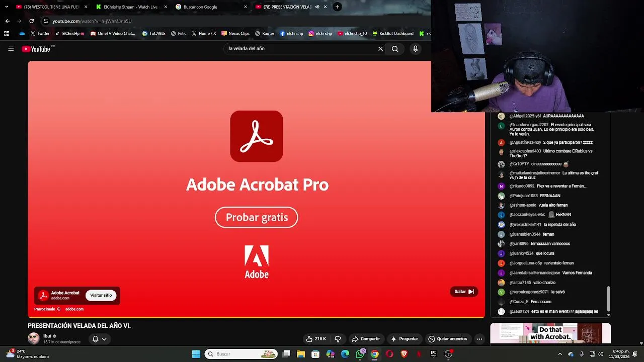The width and height of the screenshot is (644, 362).
Task: Open Brave browser from the taskbar
Action: [404, 354]
